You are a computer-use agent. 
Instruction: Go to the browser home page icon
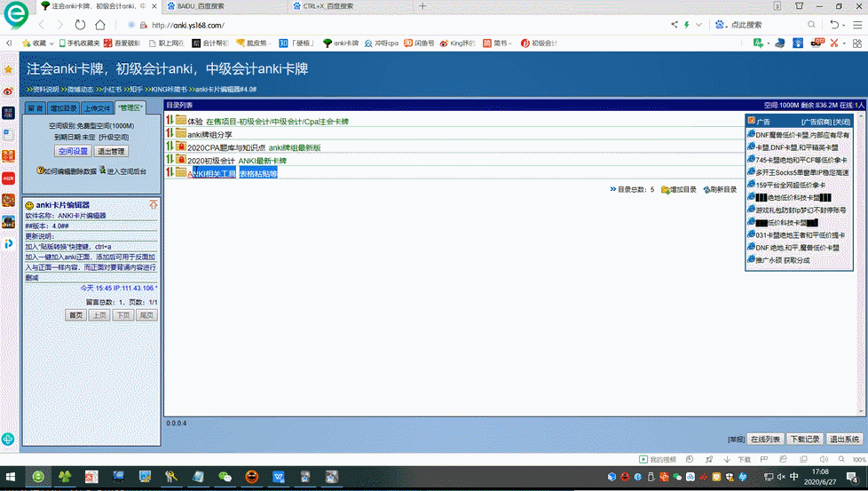100,25
